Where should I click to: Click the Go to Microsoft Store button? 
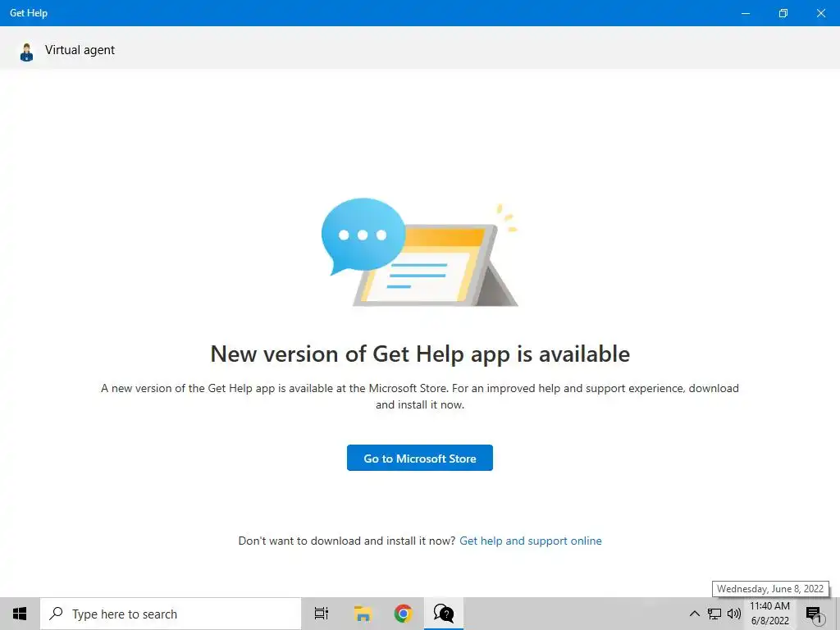pyautogui.click(x=419, y=458)
